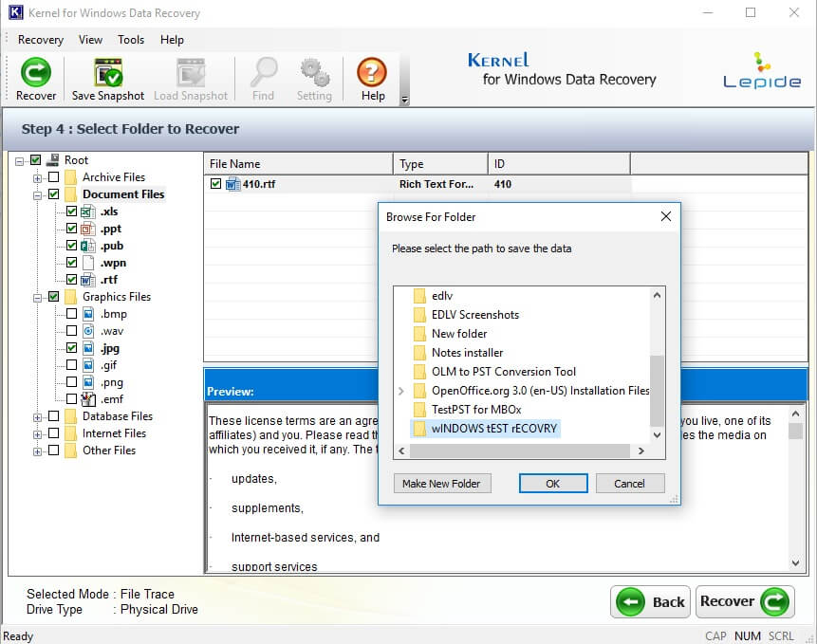Collapse the Graphics Files node
Screen dimensions: 817x644
pyautogui.click(x=38, y=299)
